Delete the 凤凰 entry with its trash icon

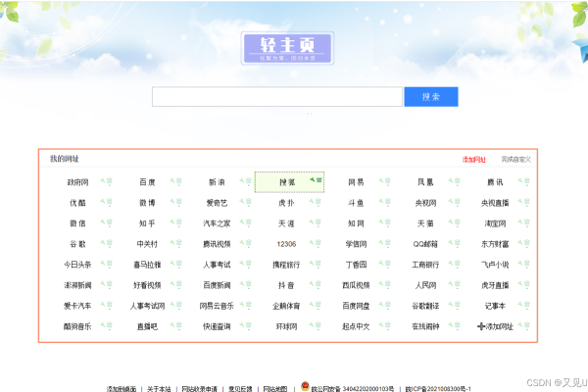coord(458,181)
